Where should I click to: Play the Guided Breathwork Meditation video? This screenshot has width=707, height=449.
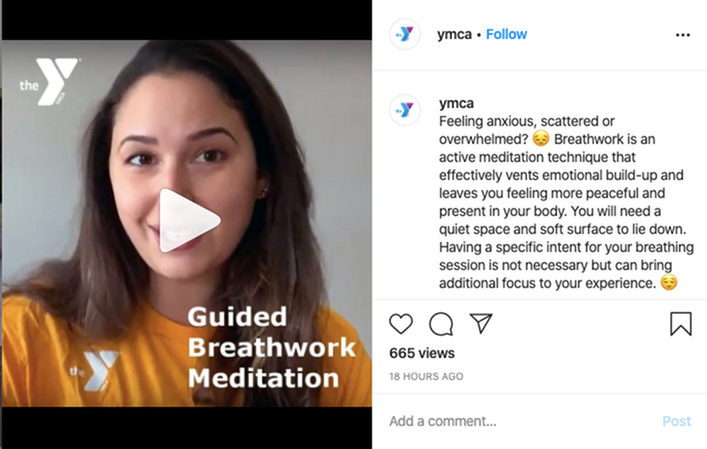pyautogui.click(x=190, y=220)
